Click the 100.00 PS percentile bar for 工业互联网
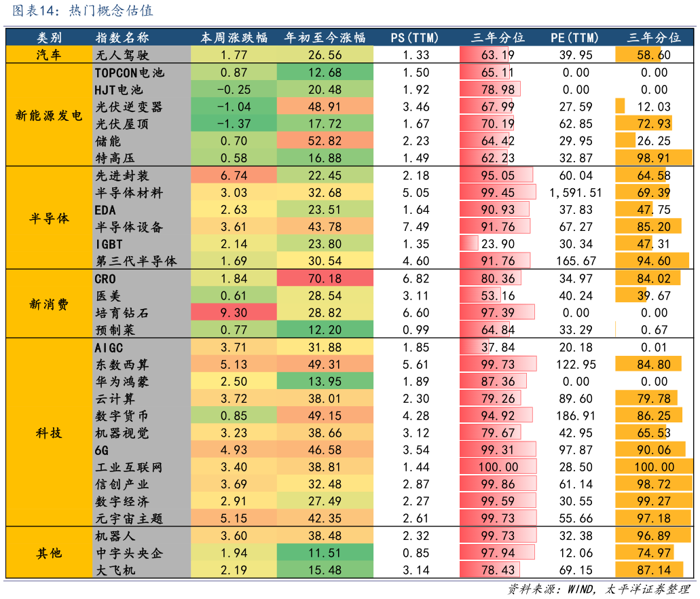Viewport: 700px width, 599px height. click(498, 467)
